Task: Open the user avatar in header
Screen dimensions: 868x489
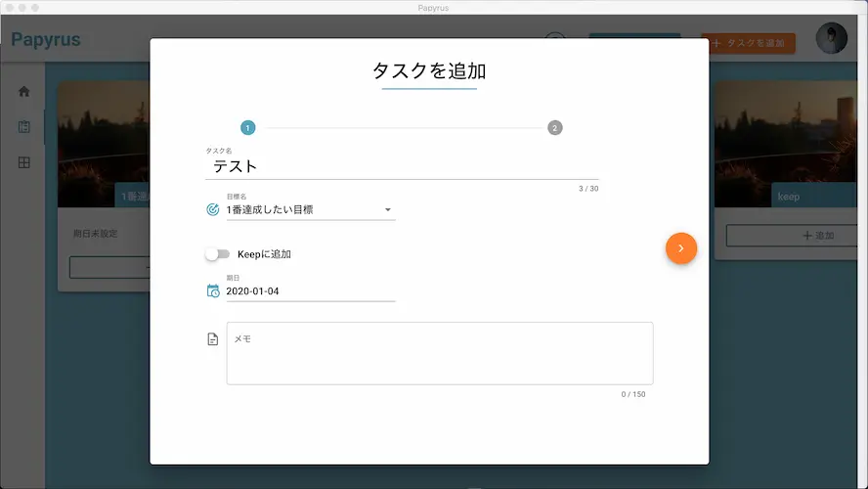Action: [x=831, y=38]
